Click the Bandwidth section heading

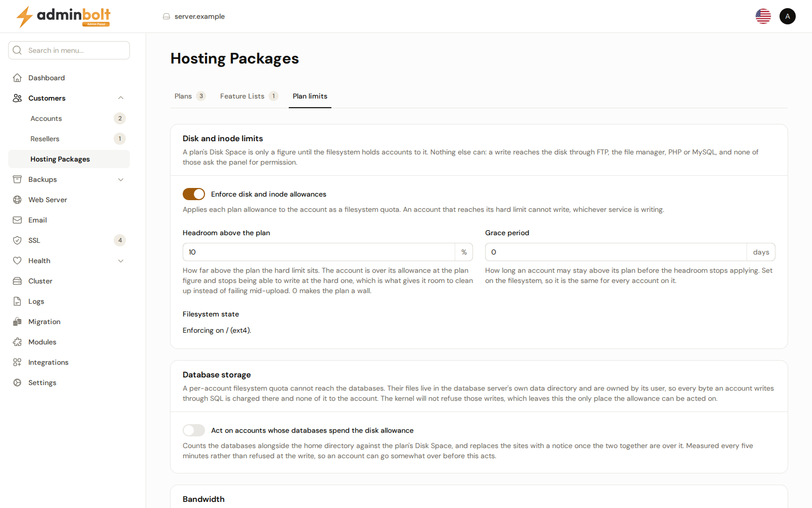(204, 499)
